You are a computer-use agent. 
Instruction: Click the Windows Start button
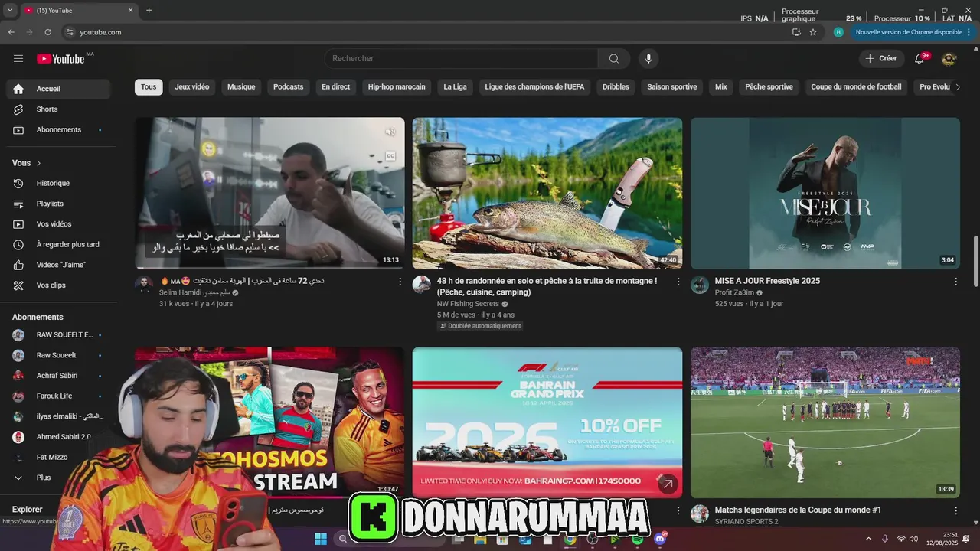coord(321,539)
